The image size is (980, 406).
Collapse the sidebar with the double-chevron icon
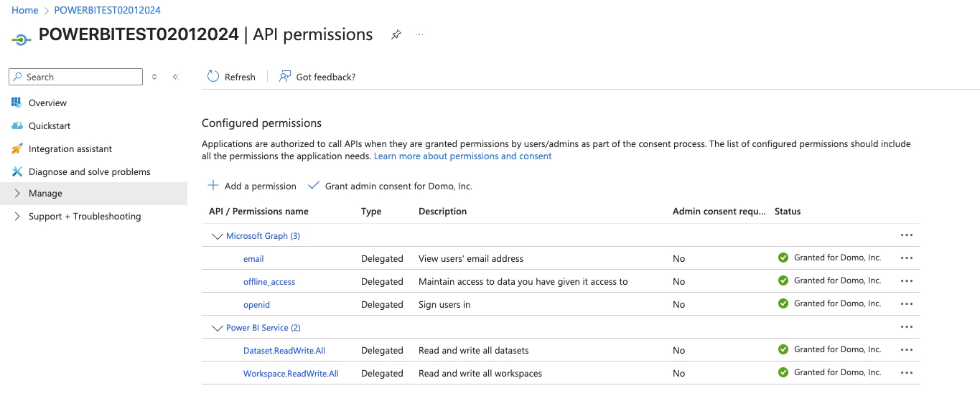coord(176,77)
